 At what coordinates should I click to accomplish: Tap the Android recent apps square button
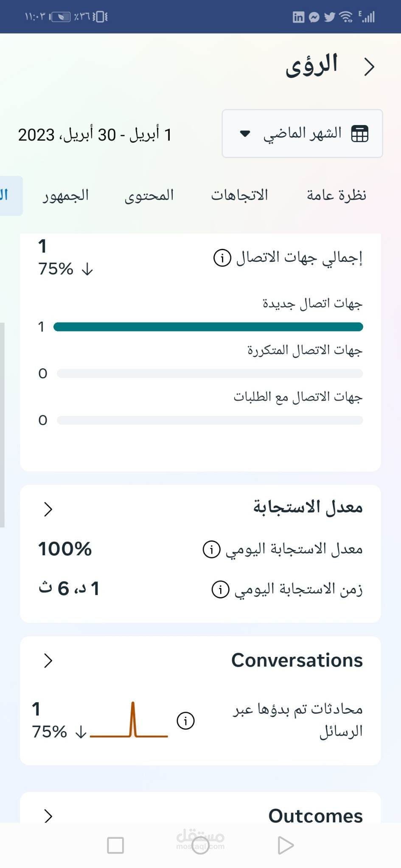115,846
